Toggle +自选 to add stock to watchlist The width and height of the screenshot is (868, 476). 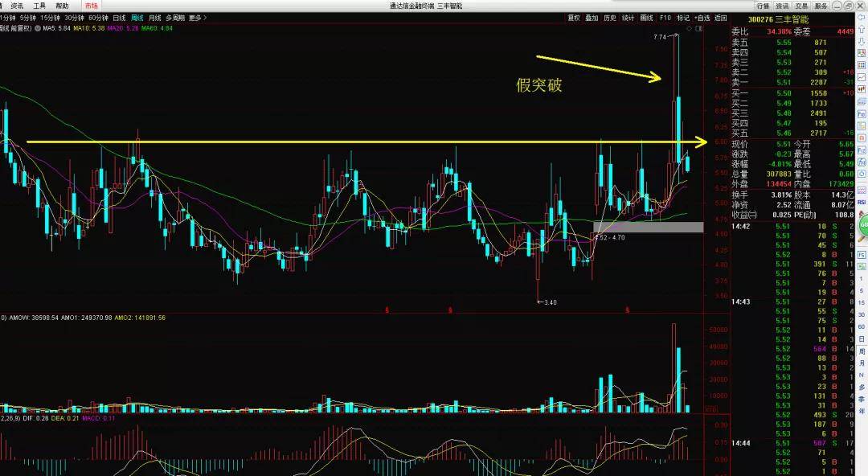pyautogui.click(x=702, y=18)
